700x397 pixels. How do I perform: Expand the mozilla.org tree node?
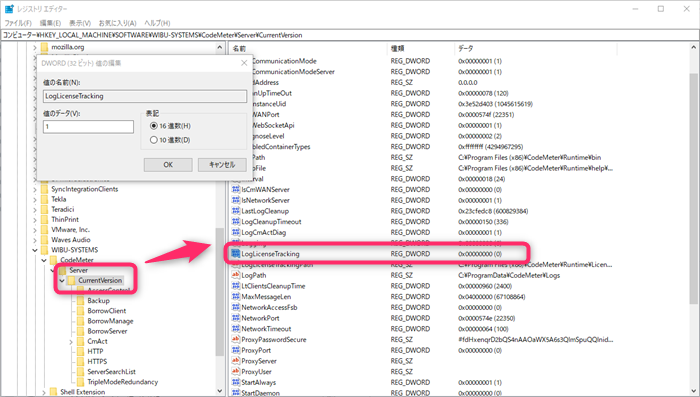(35, 47)
